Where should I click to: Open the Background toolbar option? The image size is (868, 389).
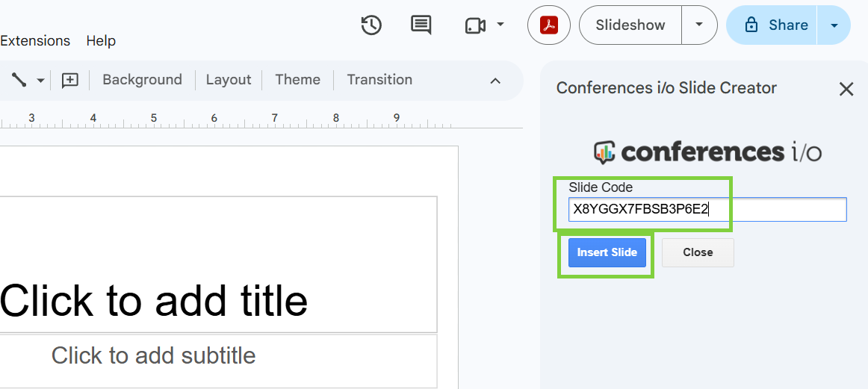point(142,80)
